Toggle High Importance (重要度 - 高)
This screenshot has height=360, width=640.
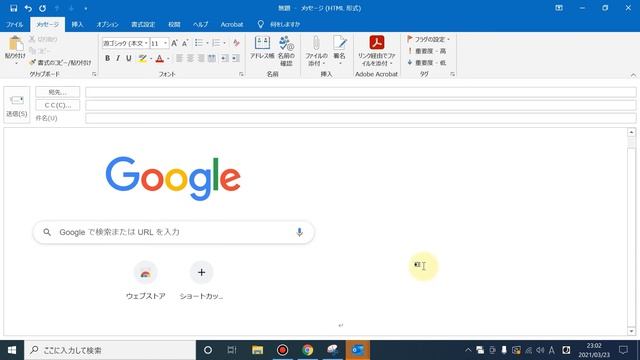pyautogui.click(x=427, y=51)
